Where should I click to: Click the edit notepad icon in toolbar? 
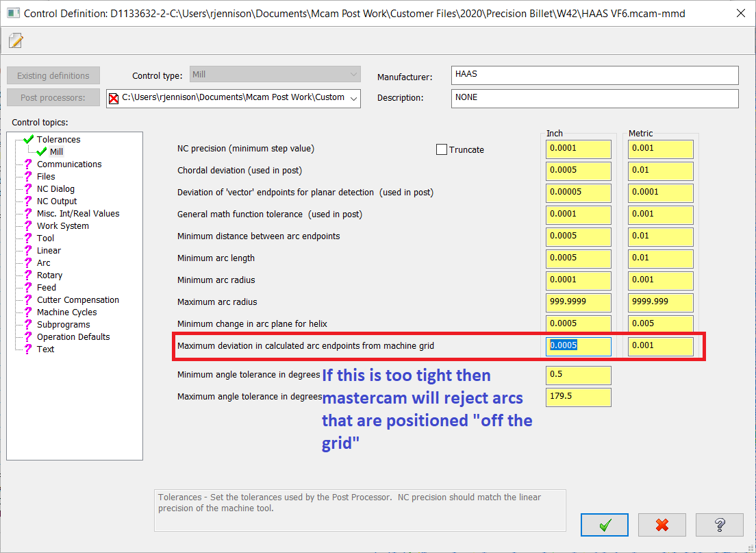16,41
